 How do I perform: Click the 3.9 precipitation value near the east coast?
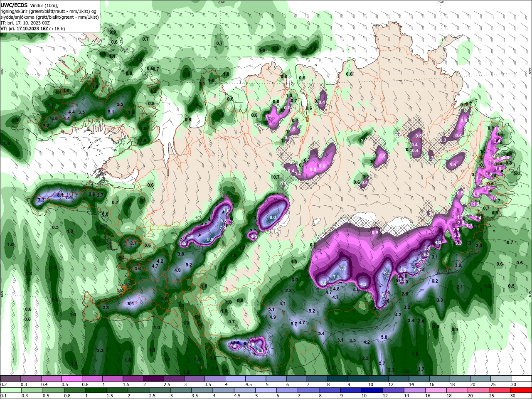point(458,265)
